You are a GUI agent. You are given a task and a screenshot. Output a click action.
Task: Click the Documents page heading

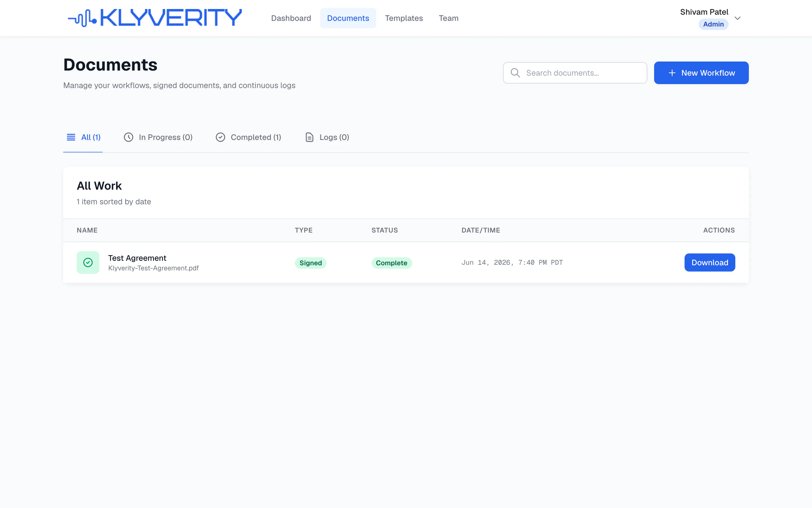[x=111, y=65]
